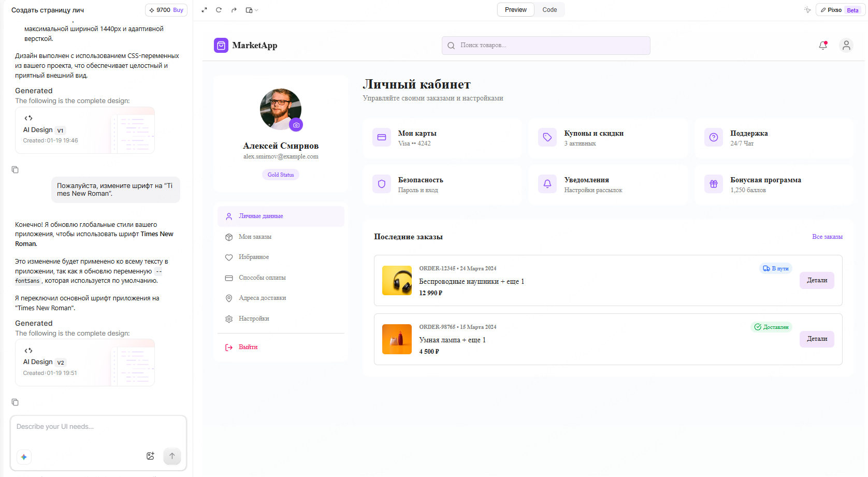The height and width of the screenshot is (477, 868).
Task: Click Детали button for ORDER-12345
Action: pyautogui.click(x=817, y=280)
